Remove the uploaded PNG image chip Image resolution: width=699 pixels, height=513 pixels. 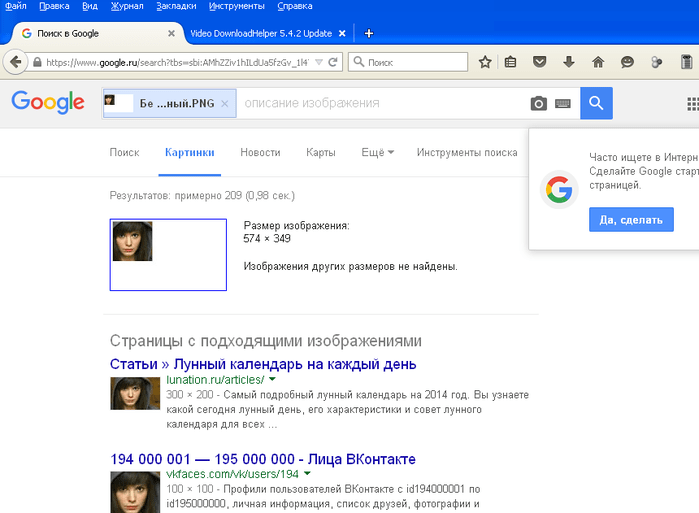coord(225,104)
